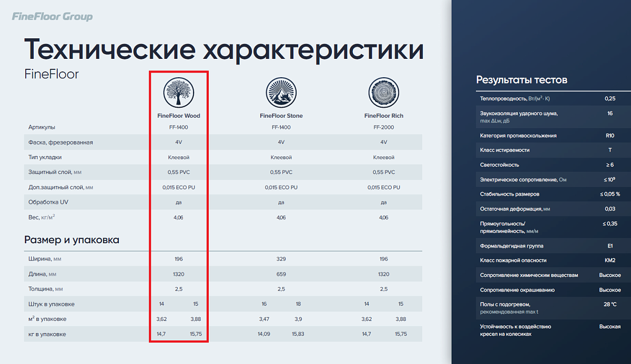Select the 329 width value for Stone
Image resolution: width=631 pixels, height=364 pixels.
281,259
